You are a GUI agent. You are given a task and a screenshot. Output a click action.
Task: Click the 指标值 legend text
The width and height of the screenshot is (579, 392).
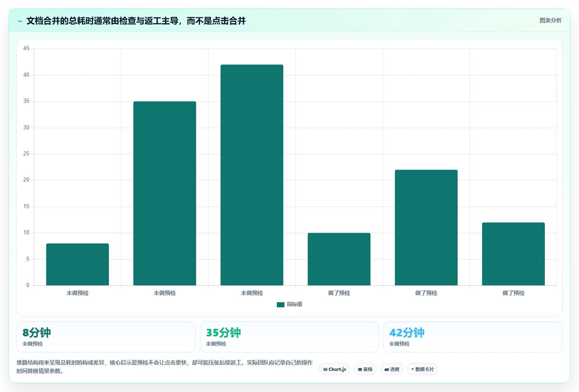click(295, 304)
